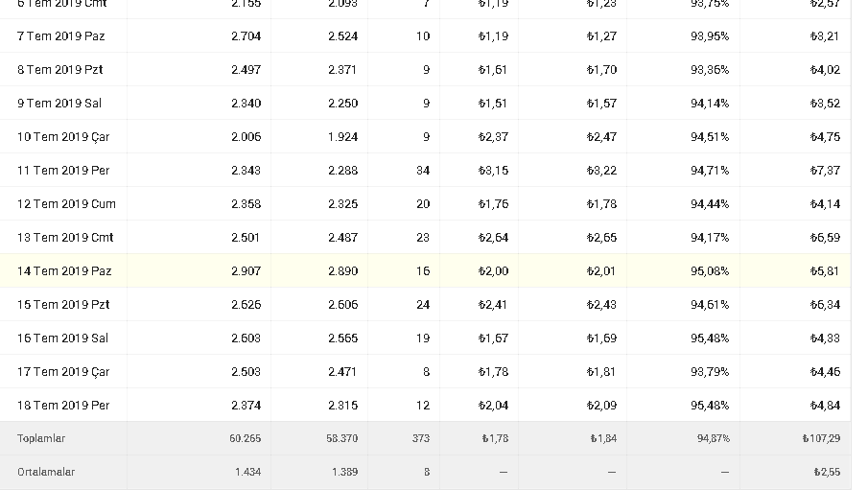Select the 12 Tem 2019 Cum date

66,203
